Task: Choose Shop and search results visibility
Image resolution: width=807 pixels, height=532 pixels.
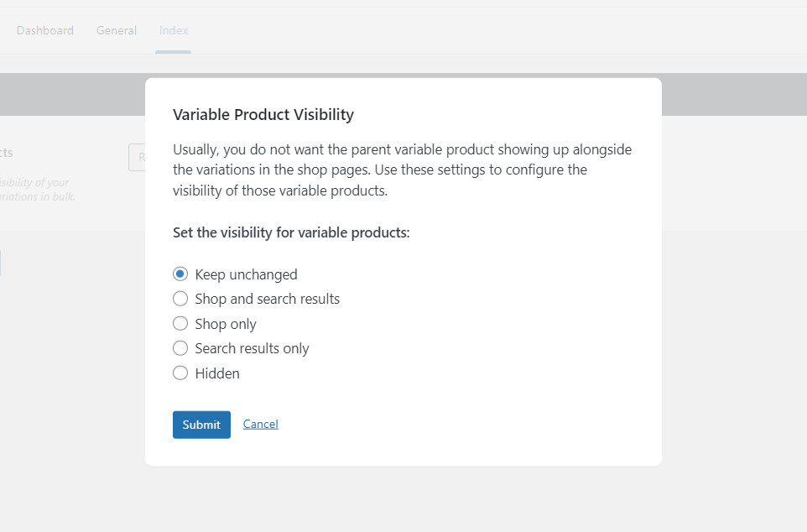Action: 180,299
